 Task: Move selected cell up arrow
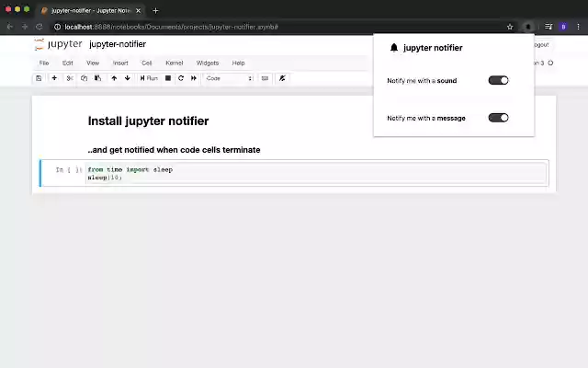(114, 78)
